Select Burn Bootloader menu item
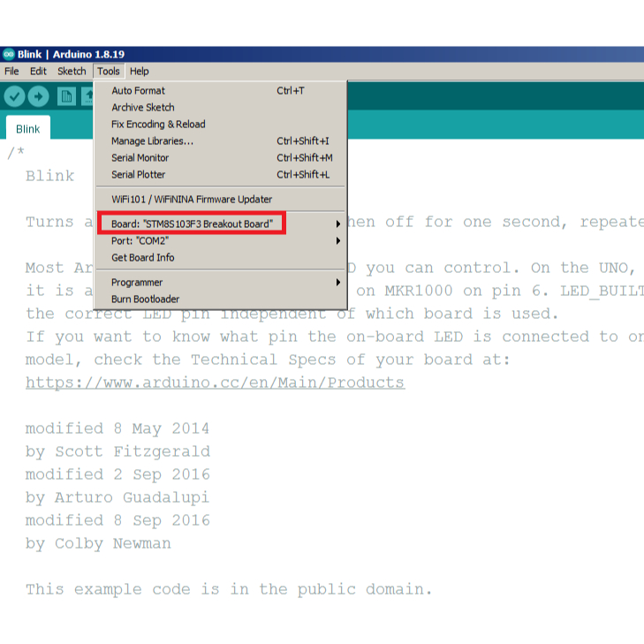This screenshot has width=644, height=644. tap(145, 299)
